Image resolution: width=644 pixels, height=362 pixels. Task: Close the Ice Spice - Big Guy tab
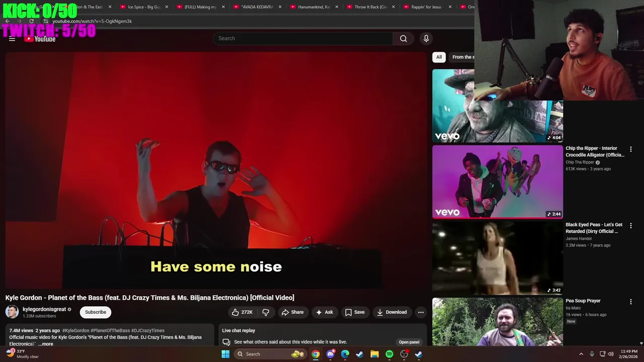coord(167,7)
